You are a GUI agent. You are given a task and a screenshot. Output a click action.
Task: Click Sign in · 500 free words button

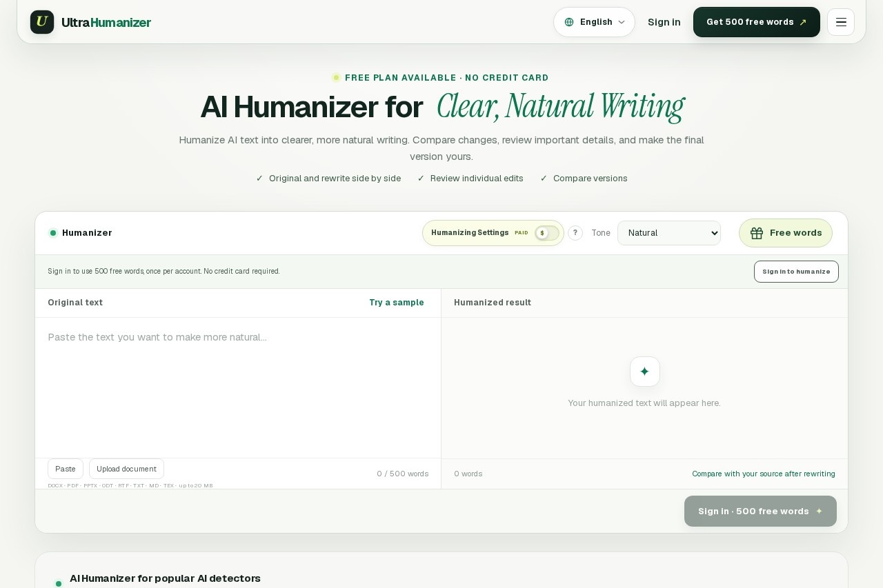tap(760, 511)
